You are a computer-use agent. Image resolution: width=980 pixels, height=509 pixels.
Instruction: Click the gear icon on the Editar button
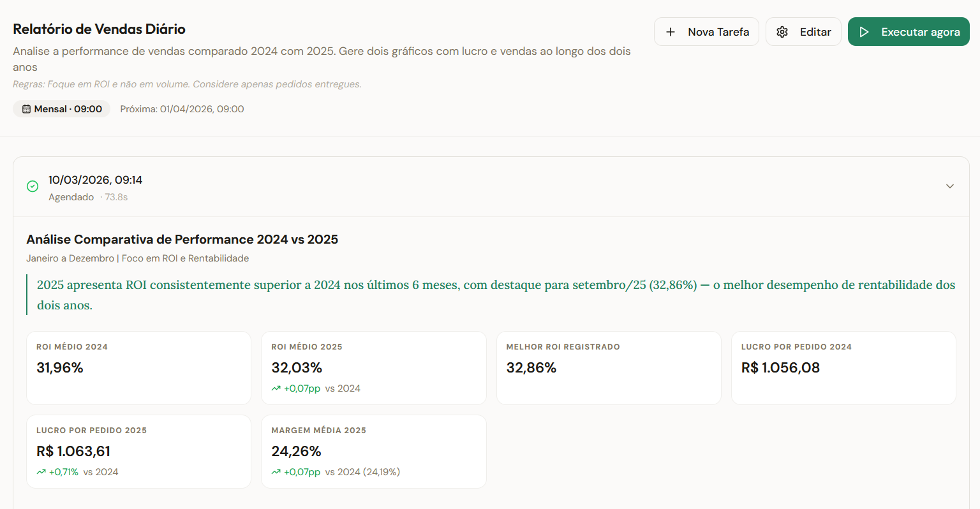783,31
